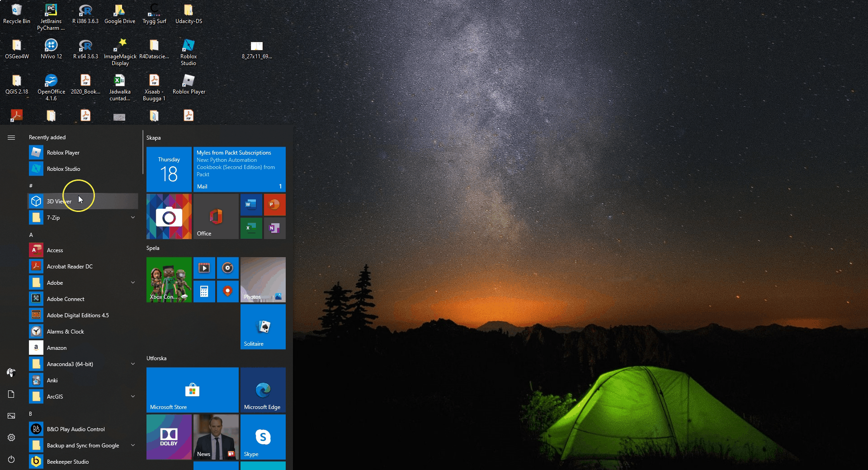The image size is (868, 470).
Task: Open the Excel small tile
Action: tap(251, 228)
